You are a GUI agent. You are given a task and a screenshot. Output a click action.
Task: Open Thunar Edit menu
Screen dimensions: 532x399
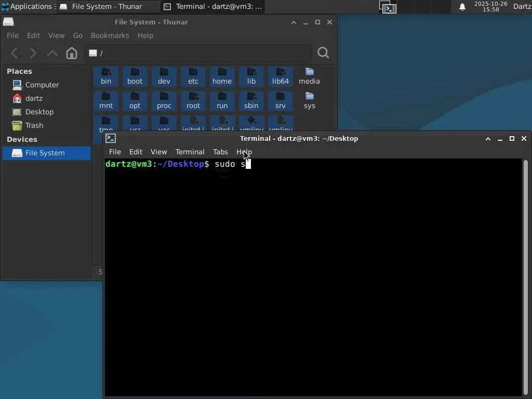point(34,35)
